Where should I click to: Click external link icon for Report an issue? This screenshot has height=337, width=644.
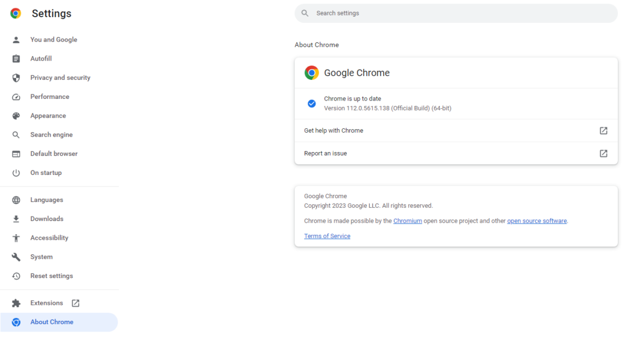click(603, 154)
